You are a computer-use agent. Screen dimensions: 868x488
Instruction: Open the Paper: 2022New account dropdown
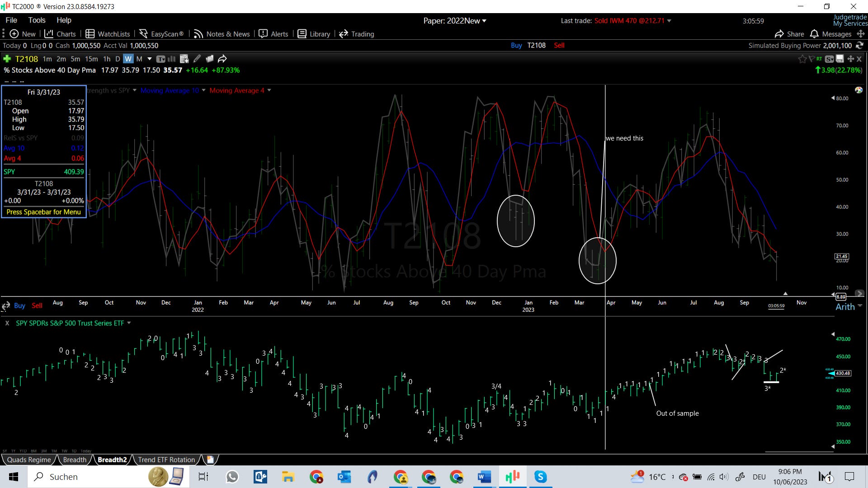click(x=455, y=21)
